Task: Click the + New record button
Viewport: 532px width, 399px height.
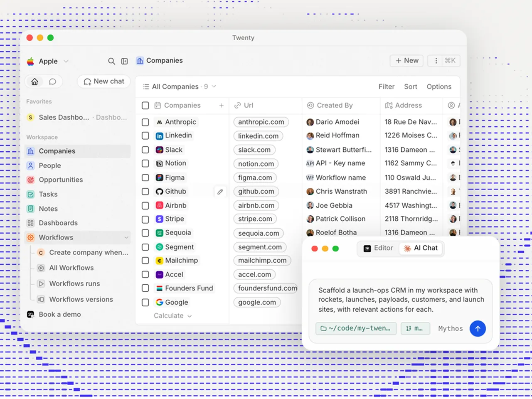Action: click(x=407, y=61)
